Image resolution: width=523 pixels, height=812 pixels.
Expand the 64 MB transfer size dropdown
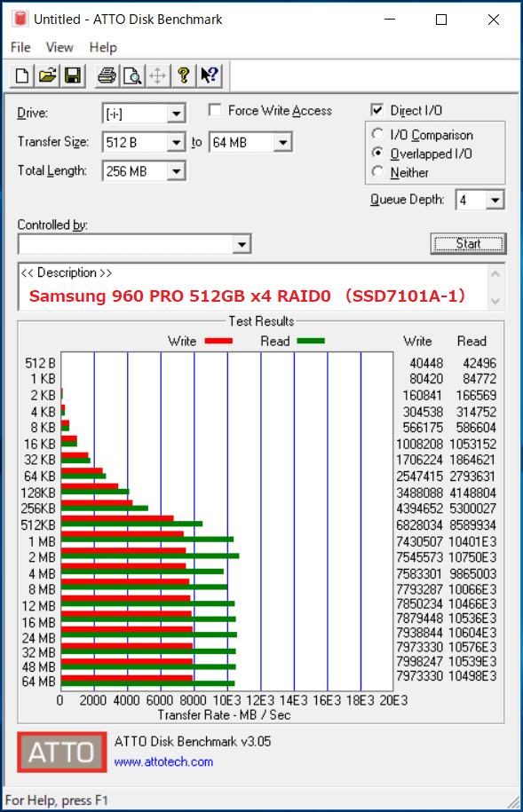[x=283, y=142]
